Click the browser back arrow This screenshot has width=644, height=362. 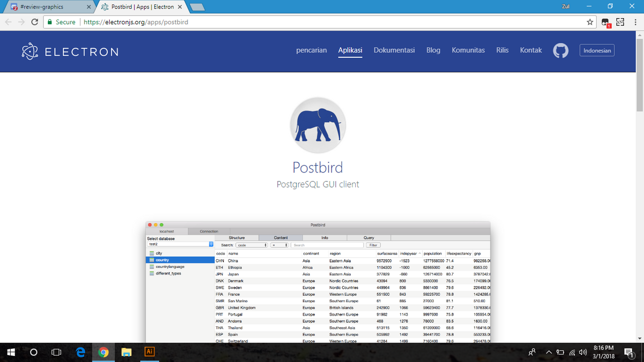[x=9, y=22]
